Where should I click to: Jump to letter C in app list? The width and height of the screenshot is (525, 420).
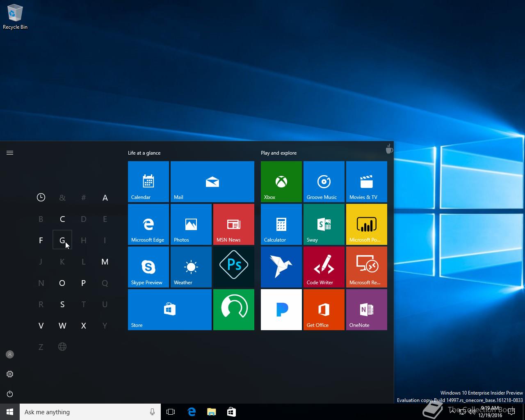[x=62, y=219]
